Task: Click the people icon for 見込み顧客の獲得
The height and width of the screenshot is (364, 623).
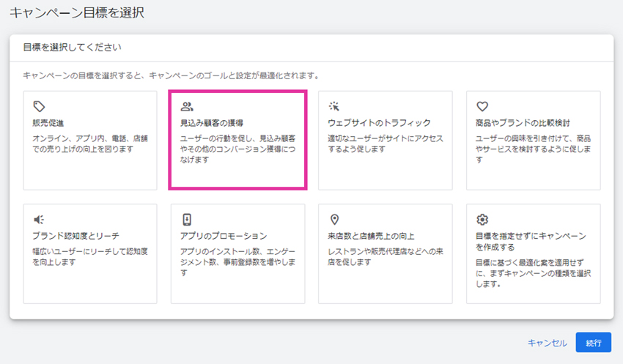Action: pos(187,106)
